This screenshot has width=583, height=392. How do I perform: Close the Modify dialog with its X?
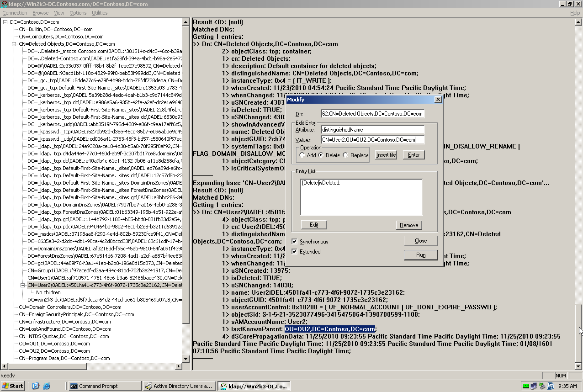437,100
